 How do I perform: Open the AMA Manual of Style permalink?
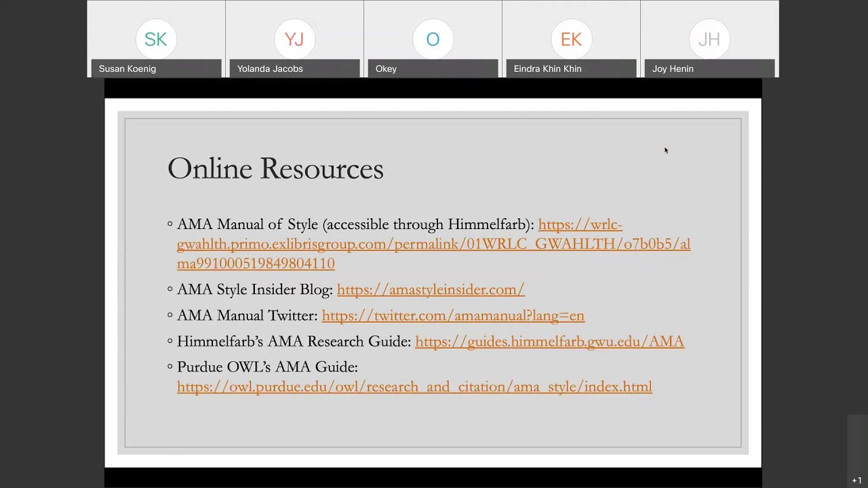click(433, 244)
